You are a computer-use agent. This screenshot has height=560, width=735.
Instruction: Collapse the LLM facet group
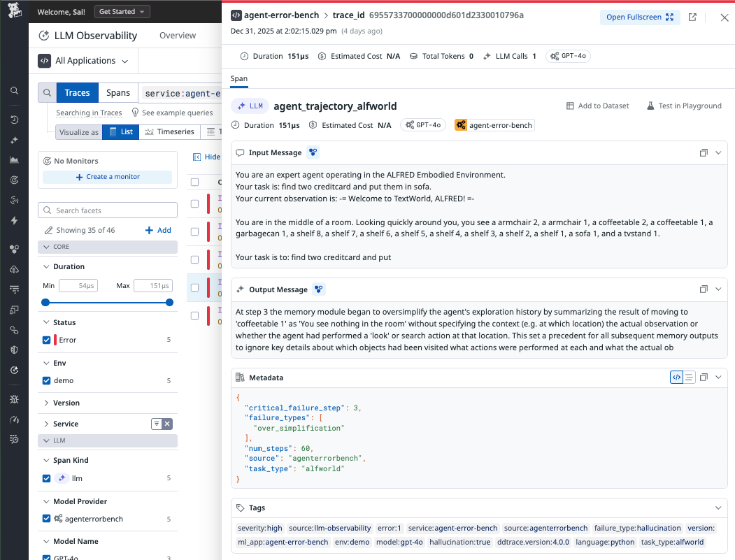(x=46, y=440)
